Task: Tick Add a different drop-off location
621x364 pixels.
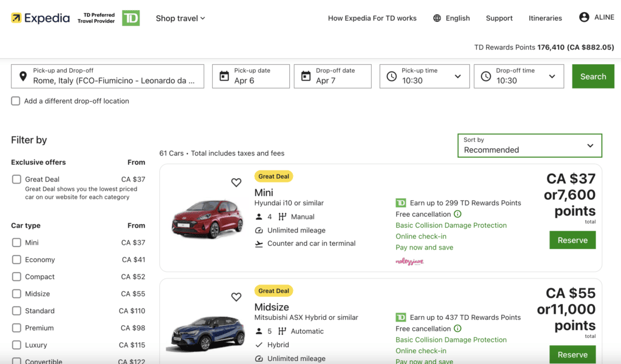Action: pyautogui.click(x=16, y=101)
